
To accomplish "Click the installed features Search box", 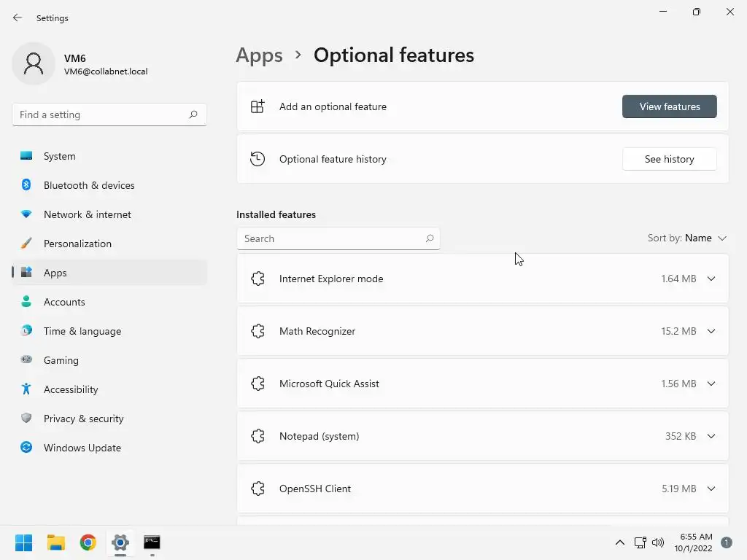I will [x=332, y=238].
